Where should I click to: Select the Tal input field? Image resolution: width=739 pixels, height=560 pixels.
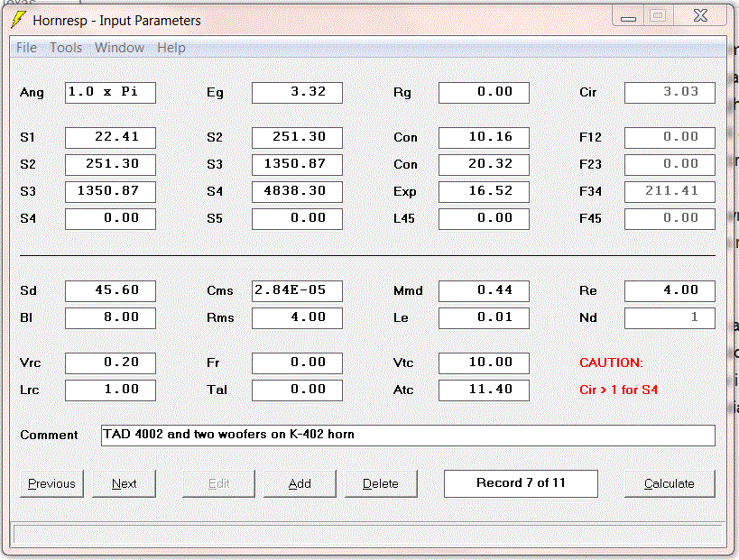pyautogui.click(x=297, y=390)
